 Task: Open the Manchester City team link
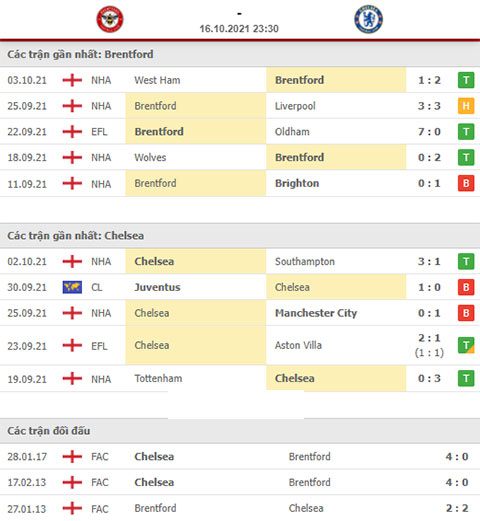click(x=316, y=313)
